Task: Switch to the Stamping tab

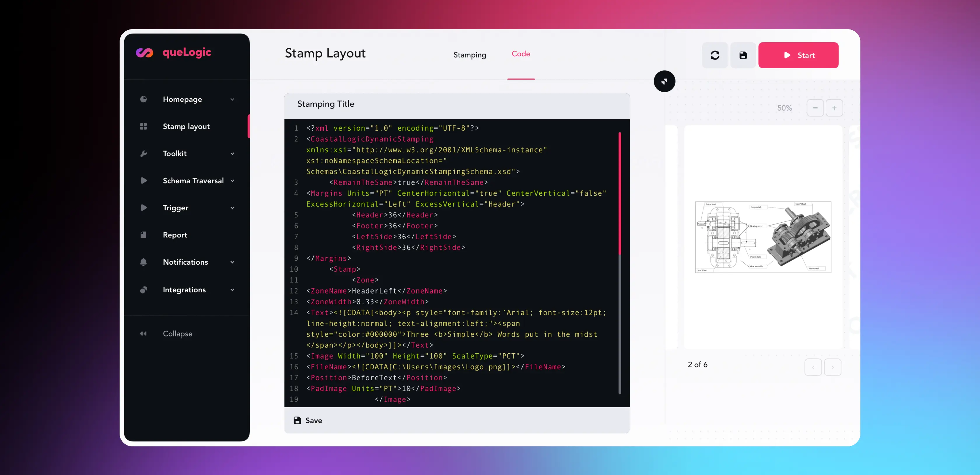Action: 470,55
